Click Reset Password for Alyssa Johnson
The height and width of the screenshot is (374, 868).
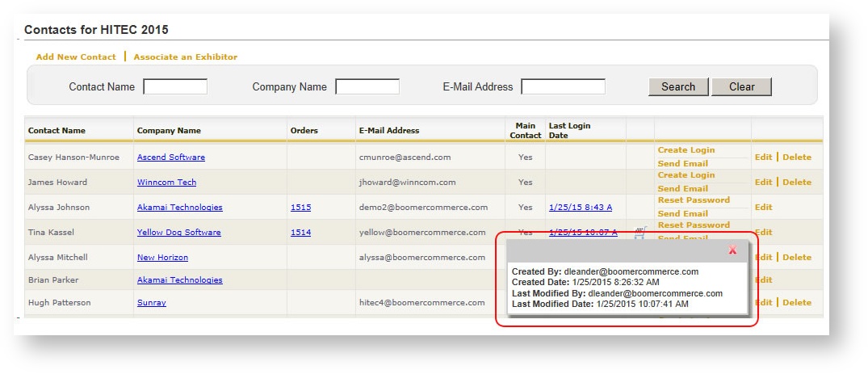694,200
